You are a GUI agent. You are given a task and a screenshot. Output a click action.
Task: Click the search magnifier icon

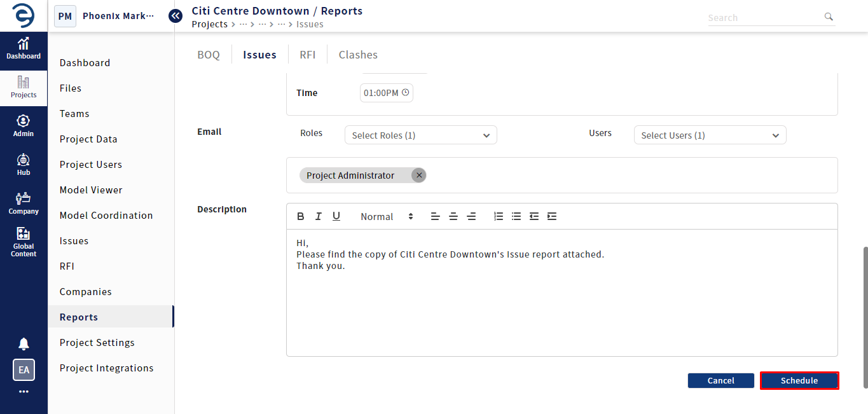click(x=829, y=17)
